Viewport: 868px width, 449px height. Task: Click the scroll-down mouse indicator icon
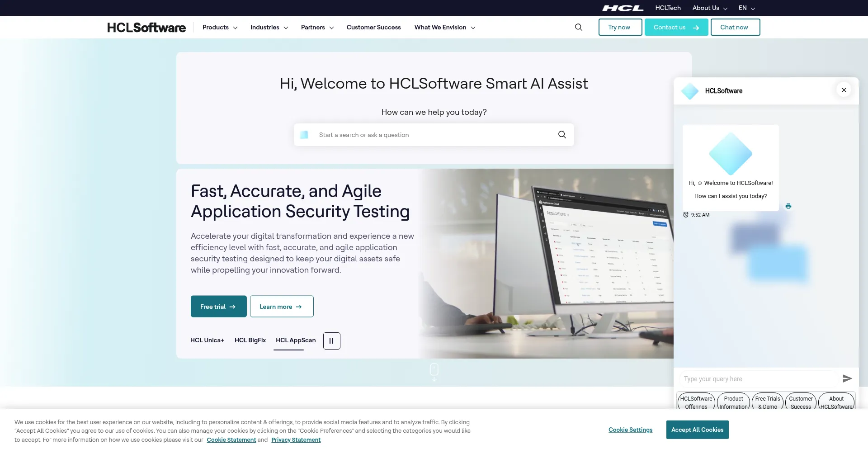pyautogui.click(x=434, y=372)
